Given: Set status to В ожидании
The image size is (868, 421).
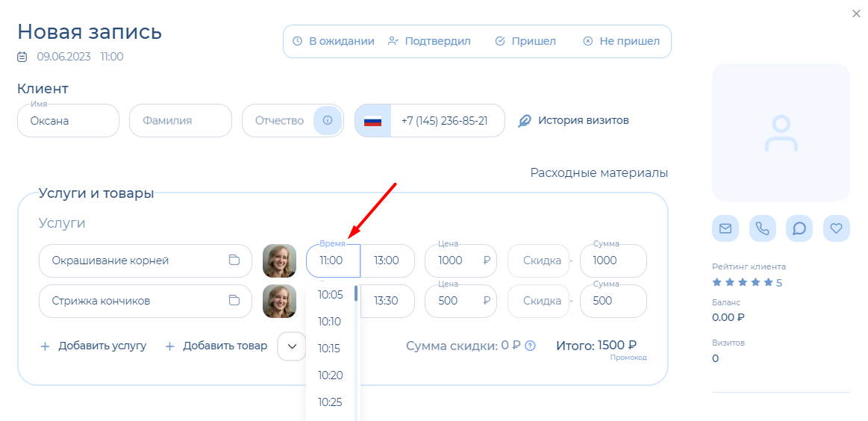Looking at the screenshot, I should click(x=333, y=41).
